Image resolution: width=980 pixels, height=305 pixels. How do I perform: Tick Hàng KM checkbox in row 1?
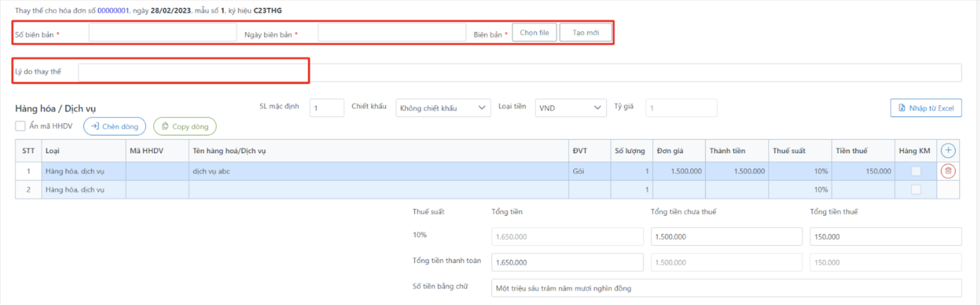pyautogui.click(x=916, y=171)
